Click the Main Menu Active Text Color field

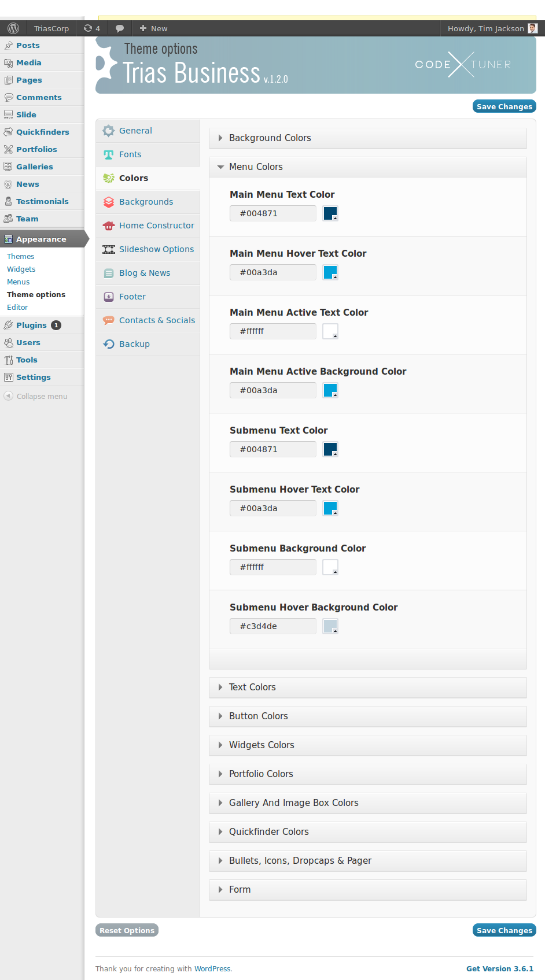[x=273, y=331]
